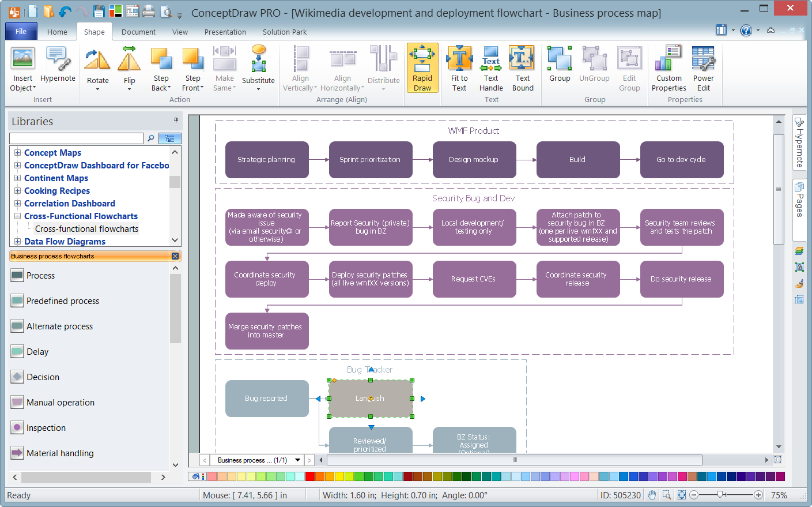812x507 pixels.
Task: Click the Print icon in the title bar
Action: (149, 12)
